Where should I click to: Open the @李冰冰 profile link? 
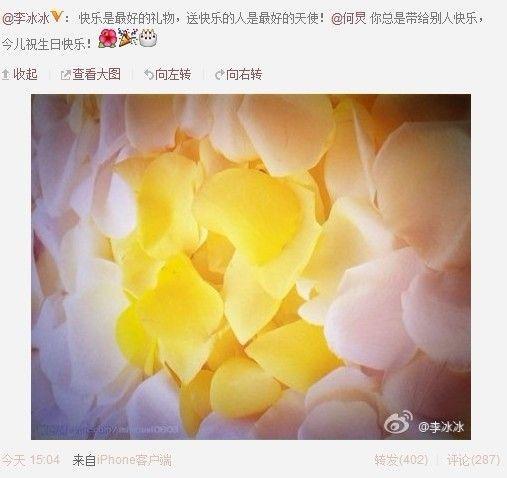(x=26, y=18)
